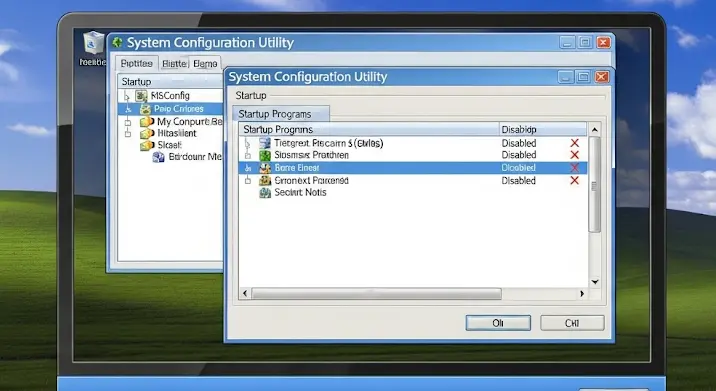Click red X in Grronext Parcened row
The width and height of the screenshot is (716, 391).
pos(574,180)
